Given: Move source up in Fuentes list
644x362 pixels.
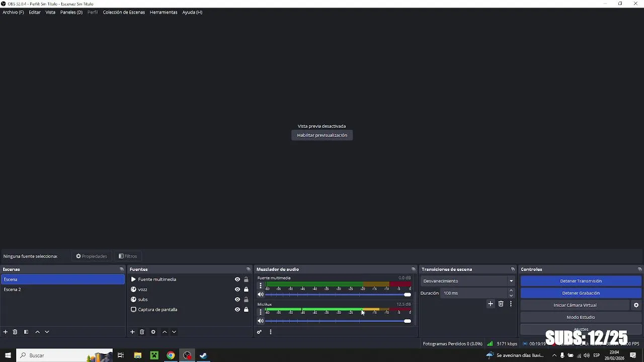Looking at the screenshot, I should point(165,332).
